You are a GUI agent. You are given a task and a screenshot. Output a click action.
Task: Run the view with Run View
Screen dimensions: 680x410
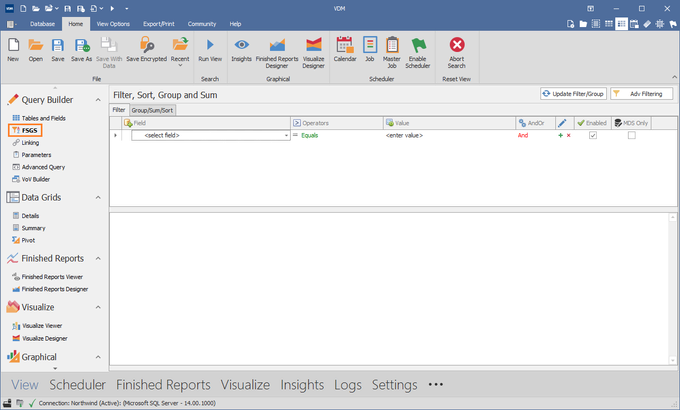[x=210, y=50]
